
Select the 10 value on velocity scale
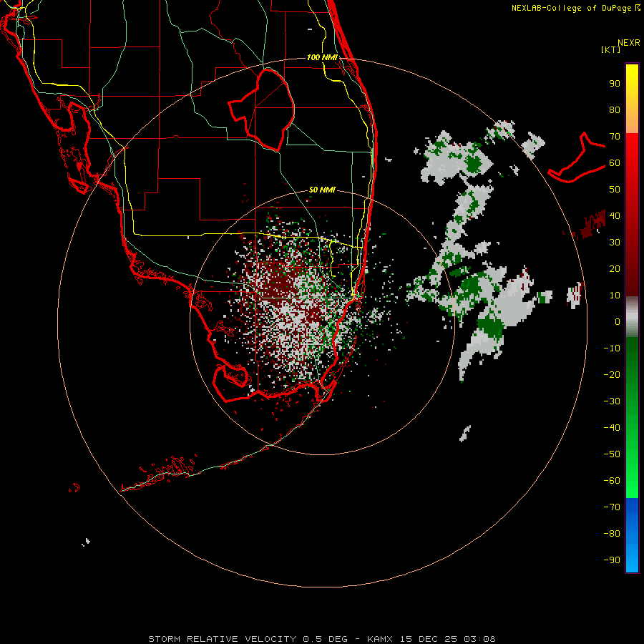[x=615, y=296]
